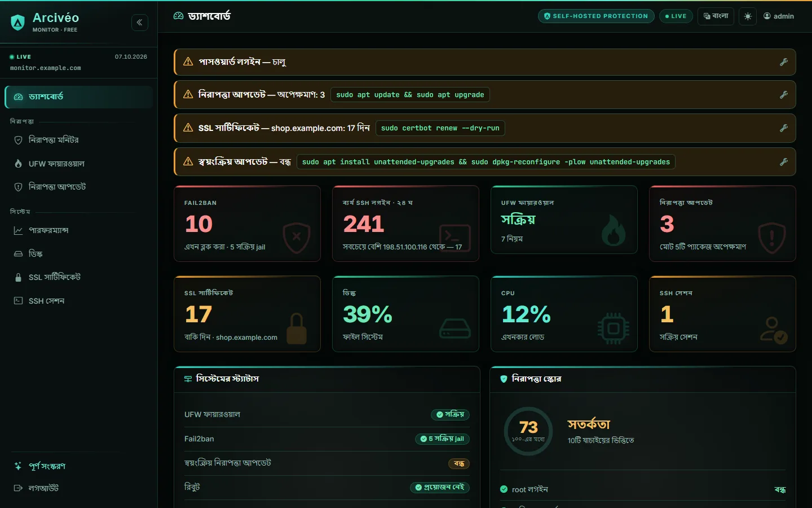The height and width of the screenshot is (508, 812).
Task: Click the '5 সক্রিয় jail' badge
Action: [443, 439]
